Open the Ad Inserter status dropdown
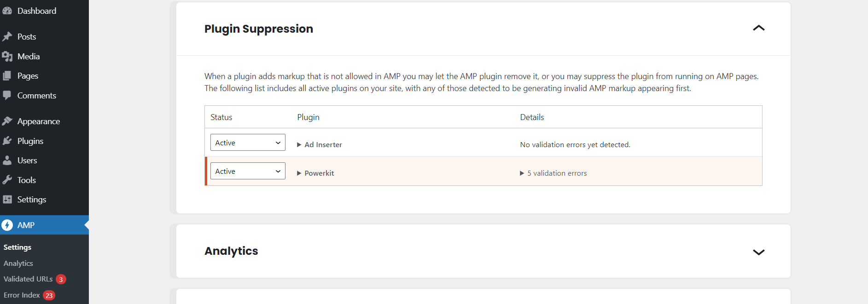This screenshot has width=868, height=304. tap(248, 143)
